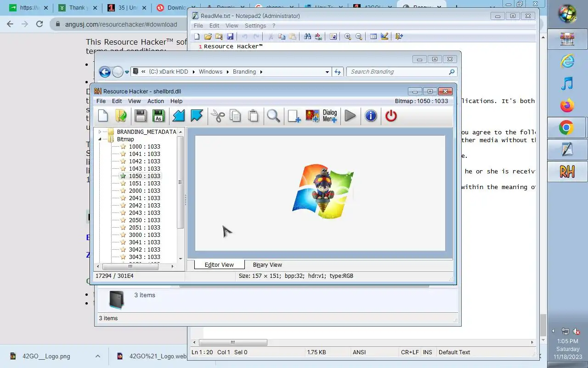The width and height of the screenshot is (588, 368).
Task: Expand breadcrumb arrow after Branding
Action: point(261,72)
